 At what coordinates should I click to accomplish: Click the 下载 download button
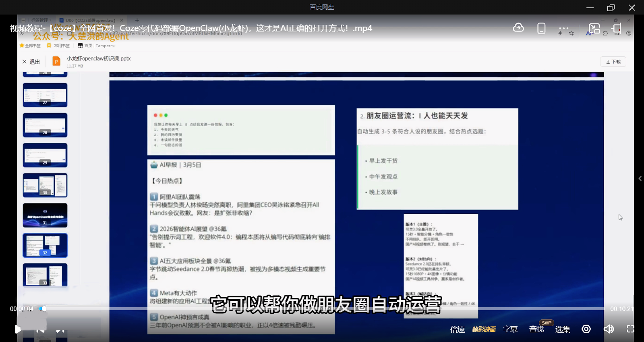[613, 62]
